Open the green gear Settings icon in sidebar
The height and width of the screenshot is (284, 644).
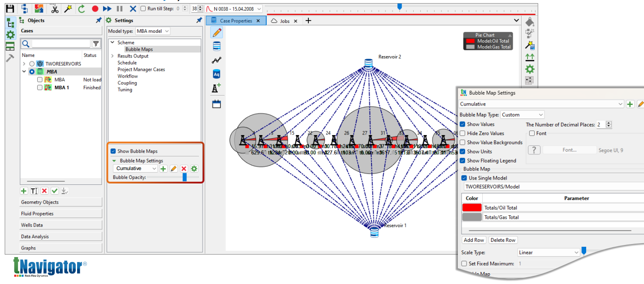coord(10,35)
